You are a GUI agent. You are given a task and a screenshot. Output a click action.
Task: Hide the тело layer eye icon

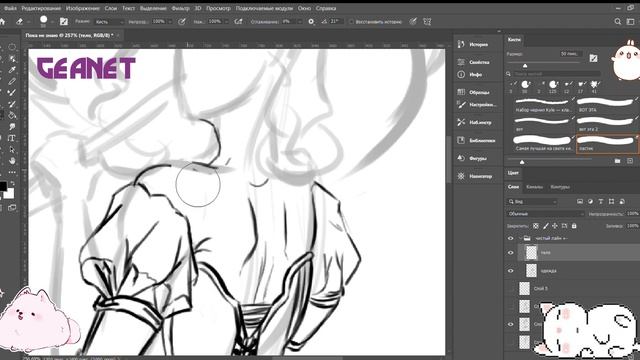(x=511, y=253)
